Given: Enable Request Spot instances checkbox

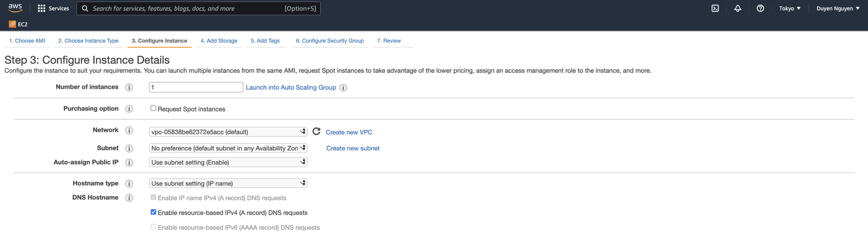Looking at the screenshot, I should 154,108.
